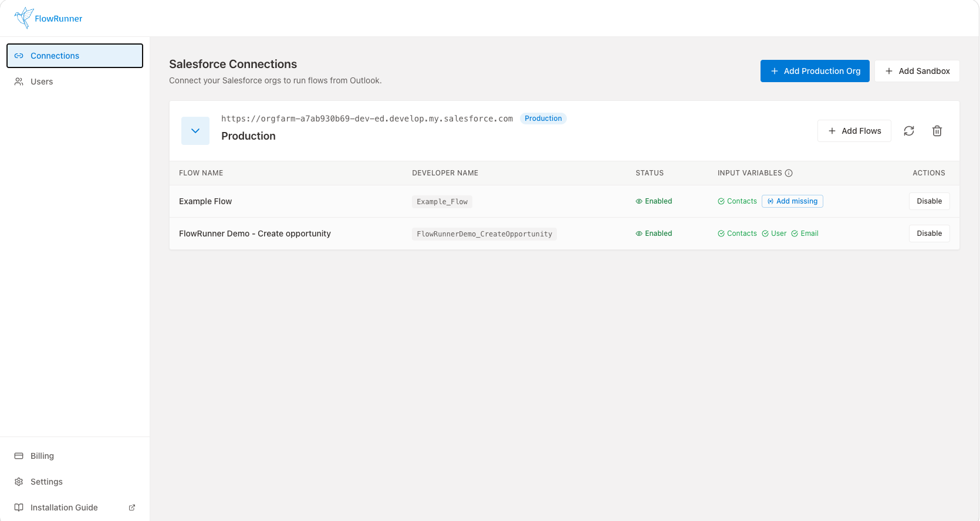980x521 pixels.
Task: Click the Enabled status of Example Flow
Action: point(654,201)
